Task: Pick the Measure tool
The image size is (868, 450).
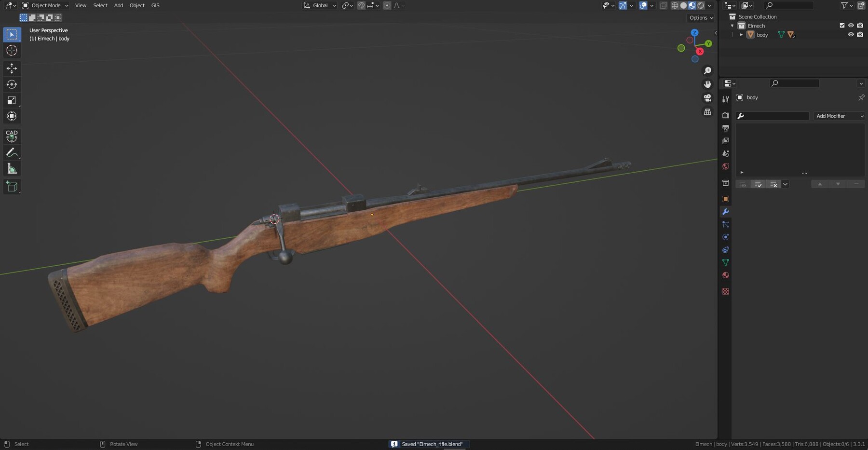Action: click(12, 168)
